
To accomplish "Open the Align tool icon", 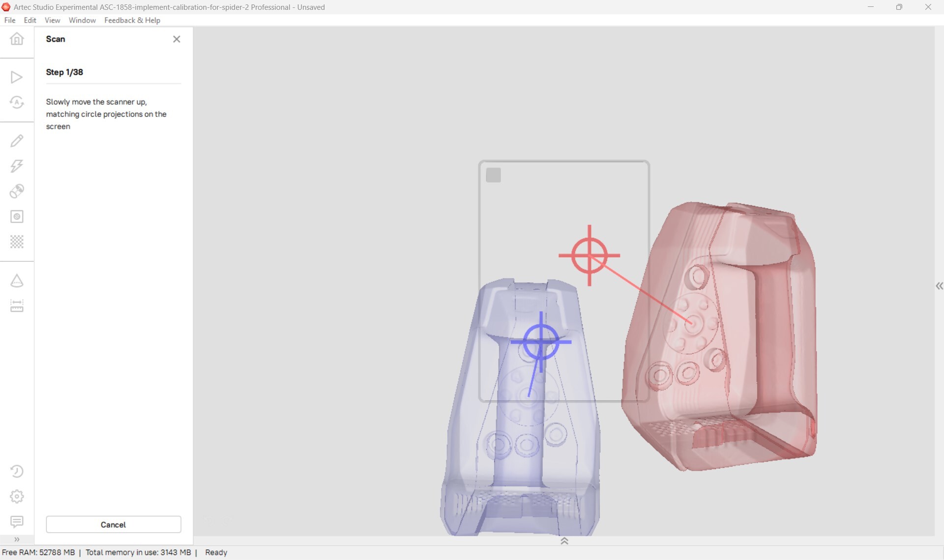I will coord(17,191).
